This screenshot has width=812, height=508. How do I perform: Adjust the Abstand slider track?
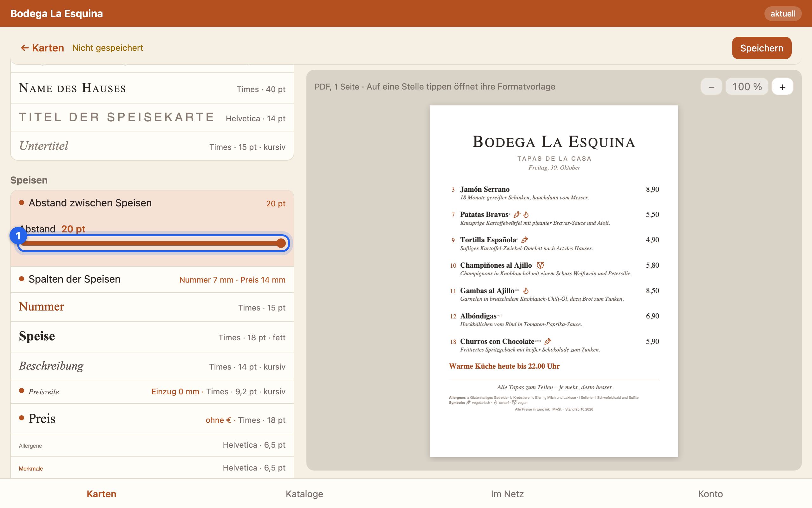click(x=153, y=243)
